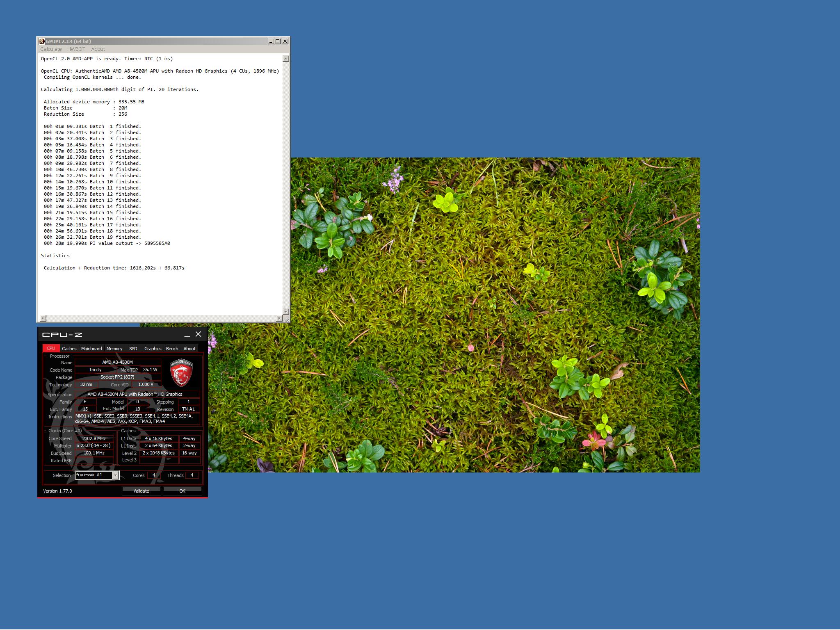Image resolution: width=840 pixels, height=630 pixels.
Task: Click the Core VID value 1.000 V
Action: tap(146, 384)
